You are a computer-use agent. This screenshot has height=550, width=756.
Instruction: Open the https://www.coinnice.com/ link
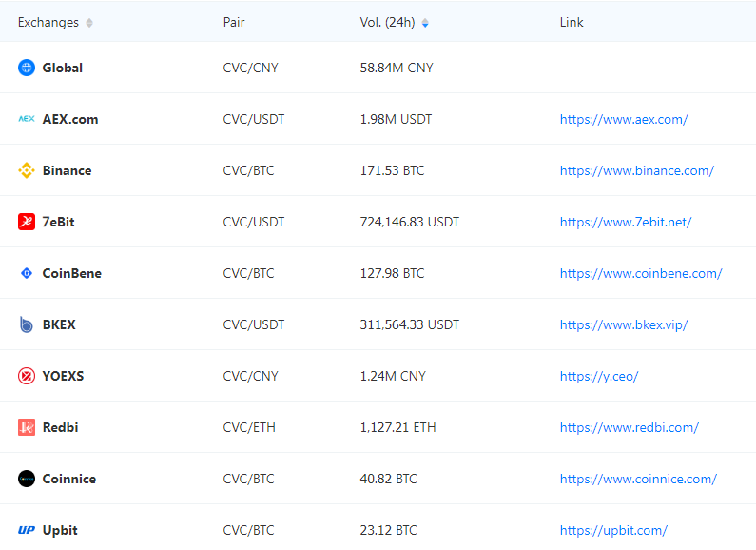click(x=638, y=479)
